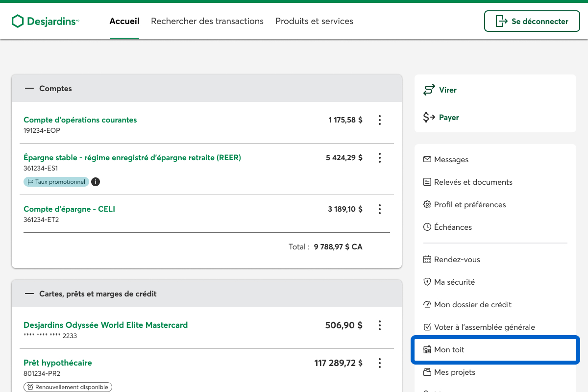This screenshot has height=392, width=588.
Task: Switch to Rechercher des transactions tab
Action: tap(207, 21)
